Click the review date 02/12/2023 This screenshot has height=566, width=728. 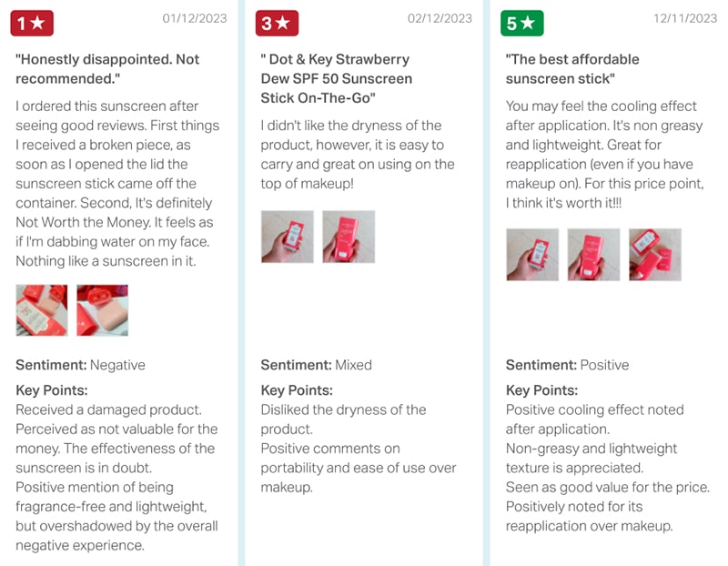440,18
